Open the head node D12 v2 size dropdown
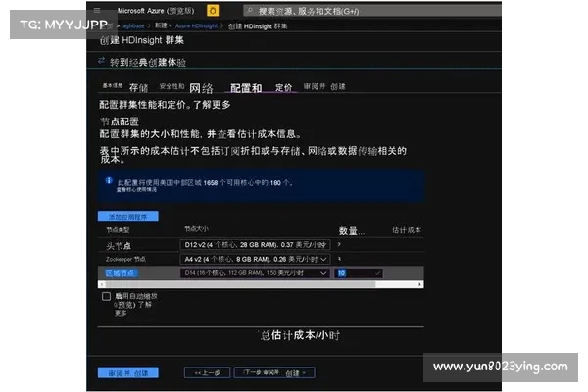Screen dimensions: 588x392 (256, 243)
